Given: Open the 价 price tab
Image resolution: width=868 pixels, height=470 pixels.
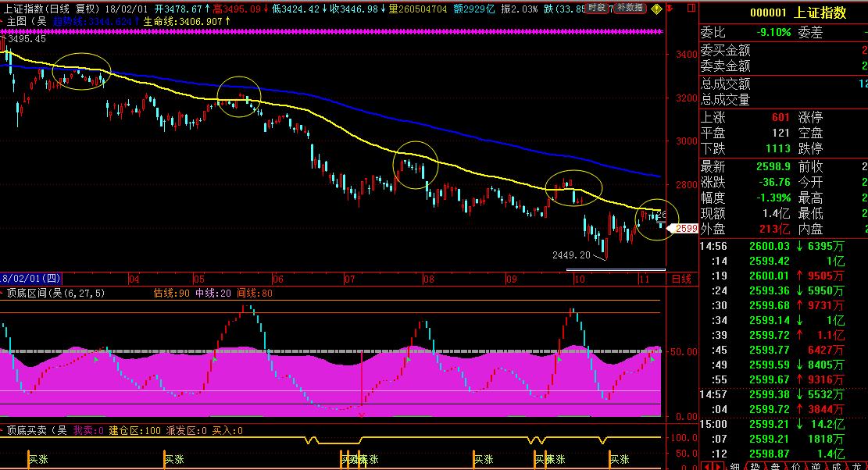Looking at the screenshot, I should pos(795,465).
